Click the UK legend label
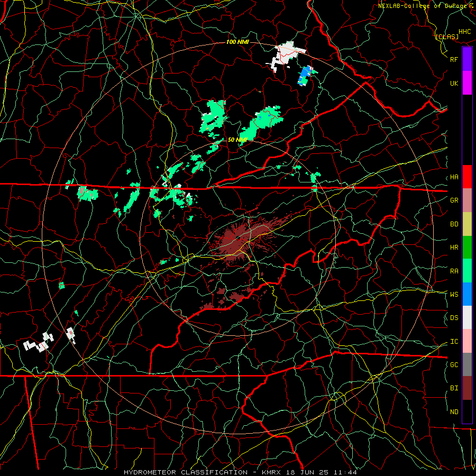The height and width of the screenshot is (476, 476). pos(454,83)
